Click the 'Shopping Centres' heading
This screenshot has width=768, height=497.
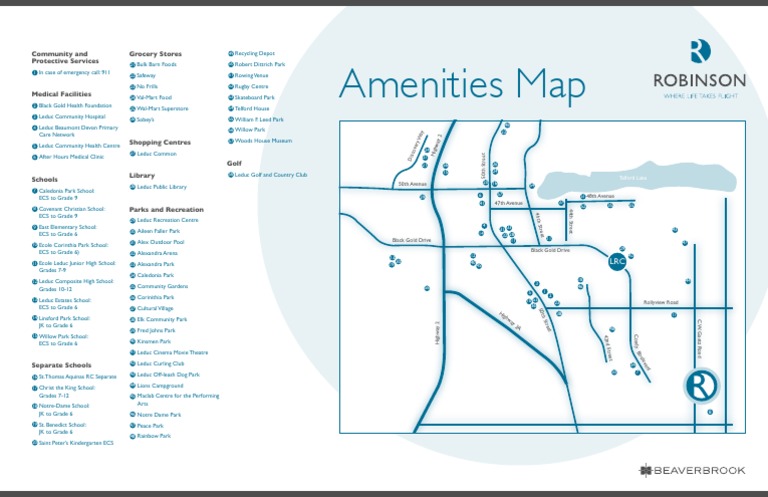tap(160, 142)
